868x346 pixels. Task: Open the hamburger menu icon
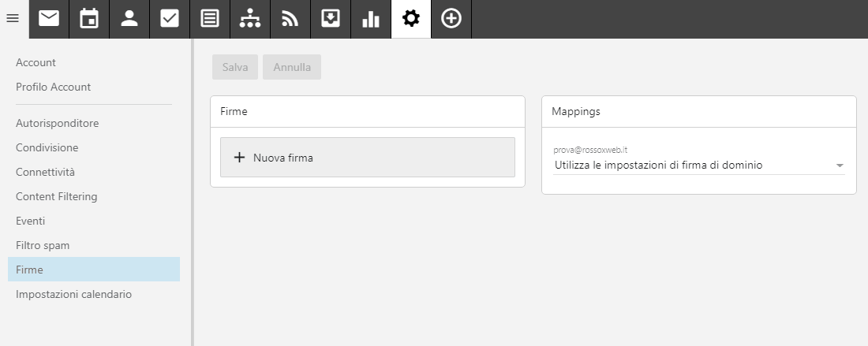coord(13,18)
